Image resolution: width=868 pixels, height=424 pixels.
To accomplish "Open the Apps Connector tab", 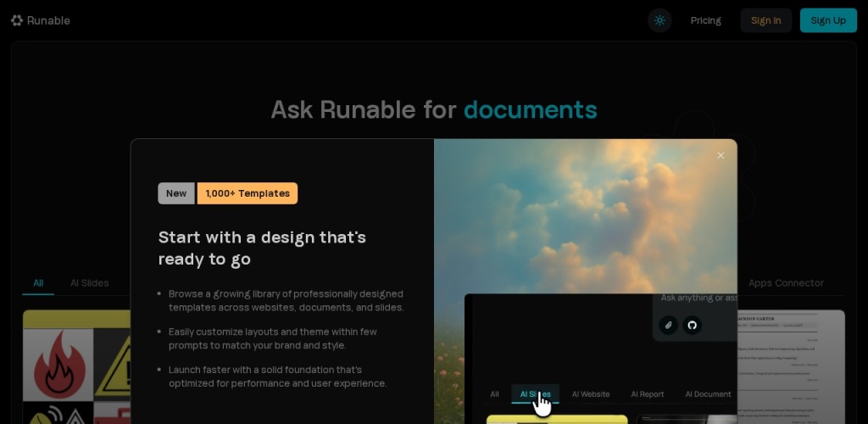I will [x=786, y=283].
